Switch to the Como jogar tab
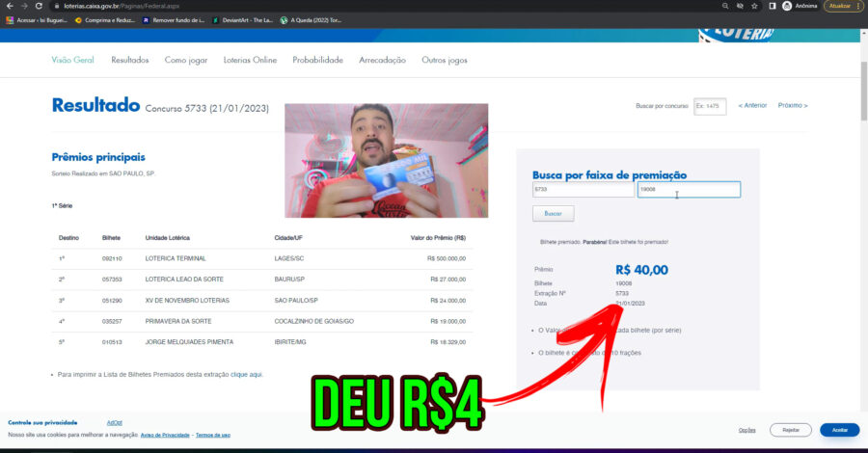 coord(186,60)
